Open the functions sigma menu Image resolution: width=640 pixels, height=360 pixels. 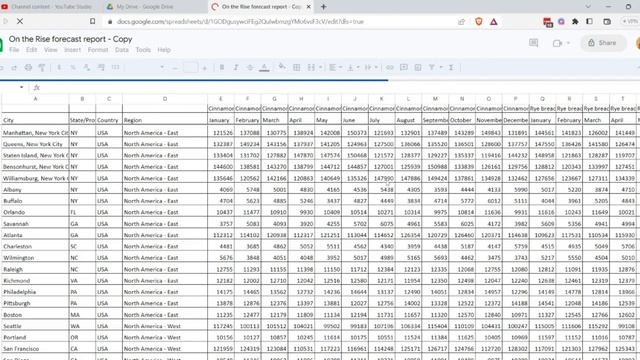point(451,67)
